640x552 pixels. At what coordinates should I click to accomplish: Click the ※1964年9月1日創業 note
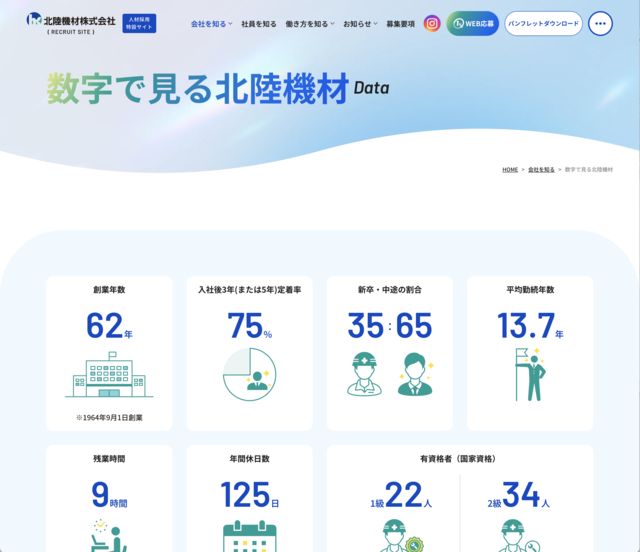[x=109, y=418]
